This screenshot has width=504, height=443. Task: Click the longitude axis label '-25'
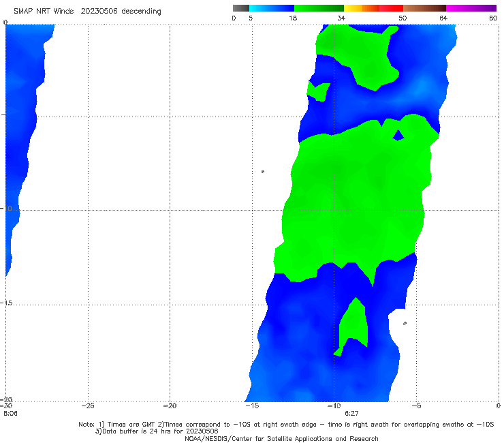88,406
